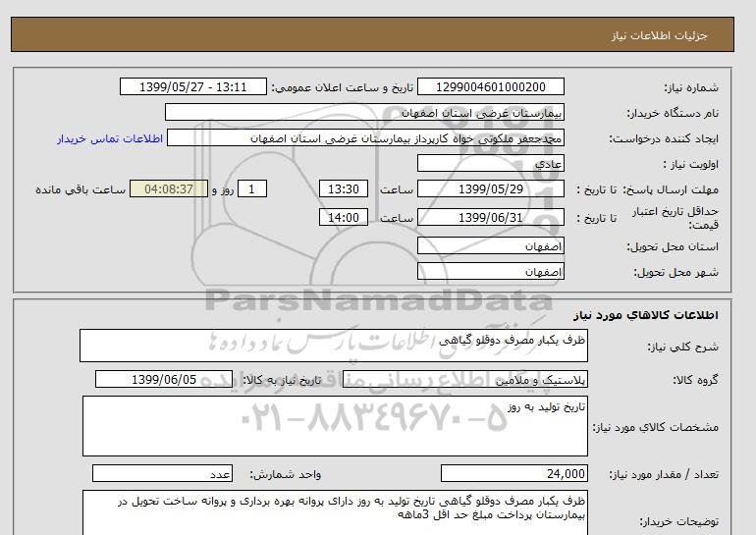Click the label تاریخ نیاز به کالا
Viewport: 756px width, 535px height.
tap(282, 380)
